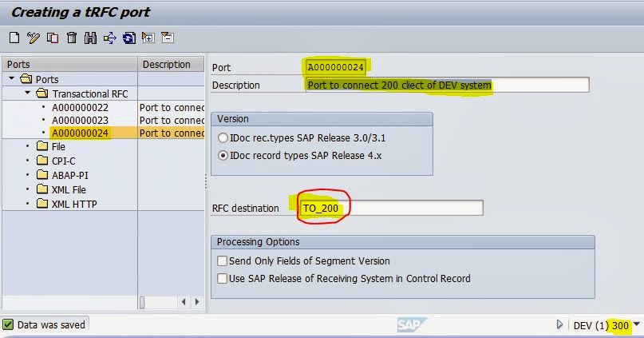This screenshot has width=644, height=338.
Task: Click the tree scroll left arrow
Action: 184,302
